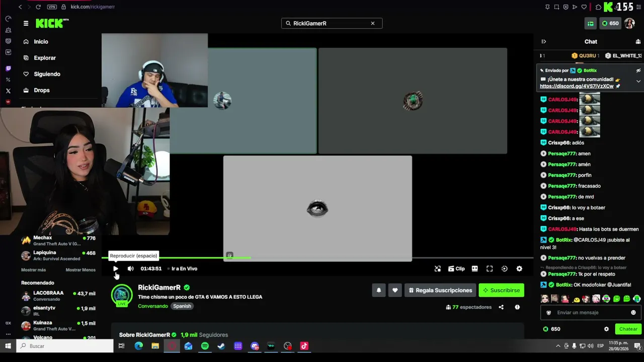This screenshot has height=362, width=644.
Task: Open browser heart bookmarks icon
Action: 584,7
